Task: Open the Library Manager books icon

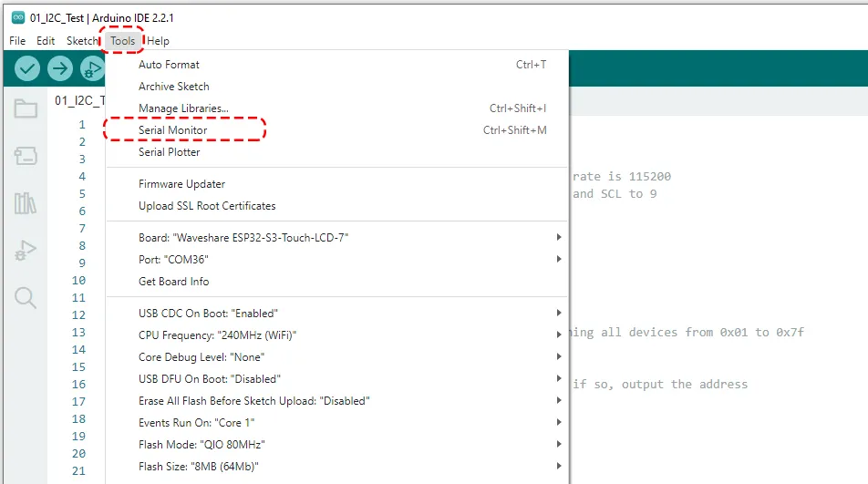Action: [x=26, y=203]
